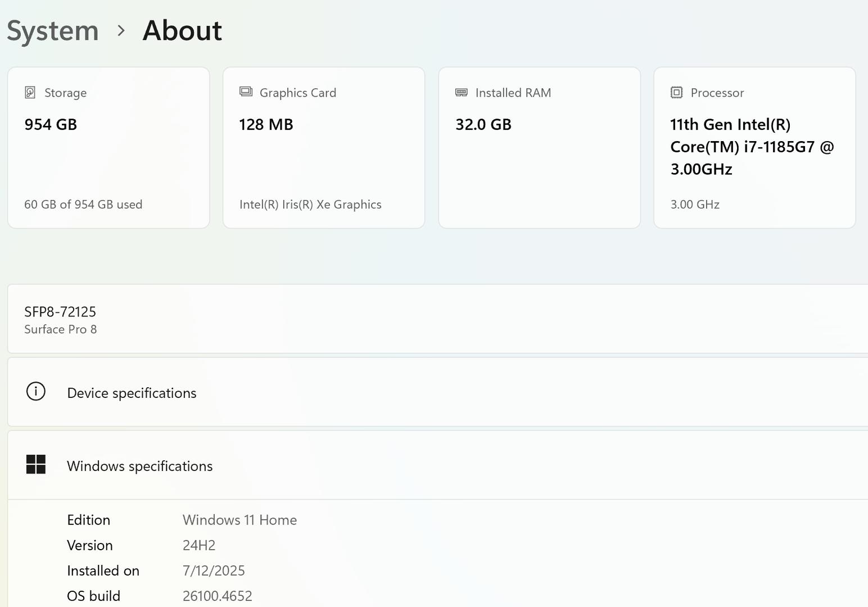The image size is (868, 607).
Task: Click the 26100.4652 build number
Action: point(217,596)
